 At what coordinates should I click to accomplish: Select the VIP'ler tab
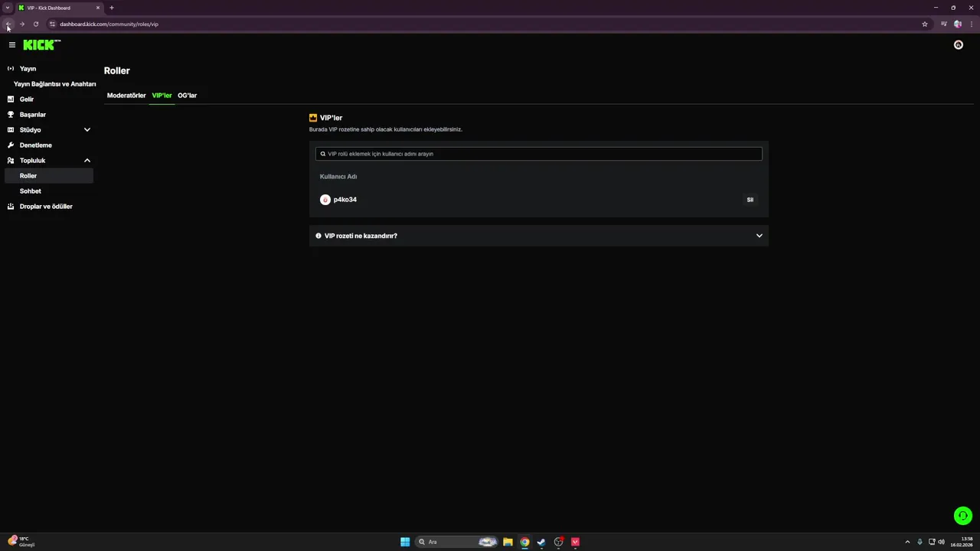(162, 96)
